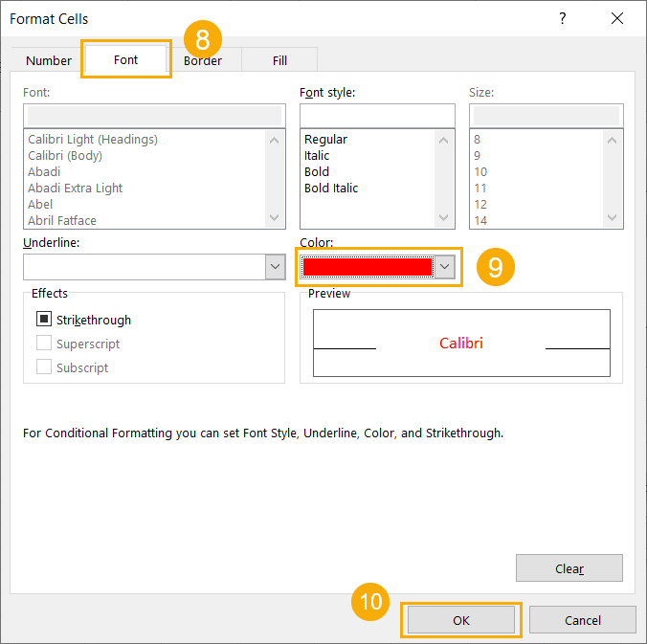Expand the Color dropdown arrow
647x644 pixels.
pos(446,267)
